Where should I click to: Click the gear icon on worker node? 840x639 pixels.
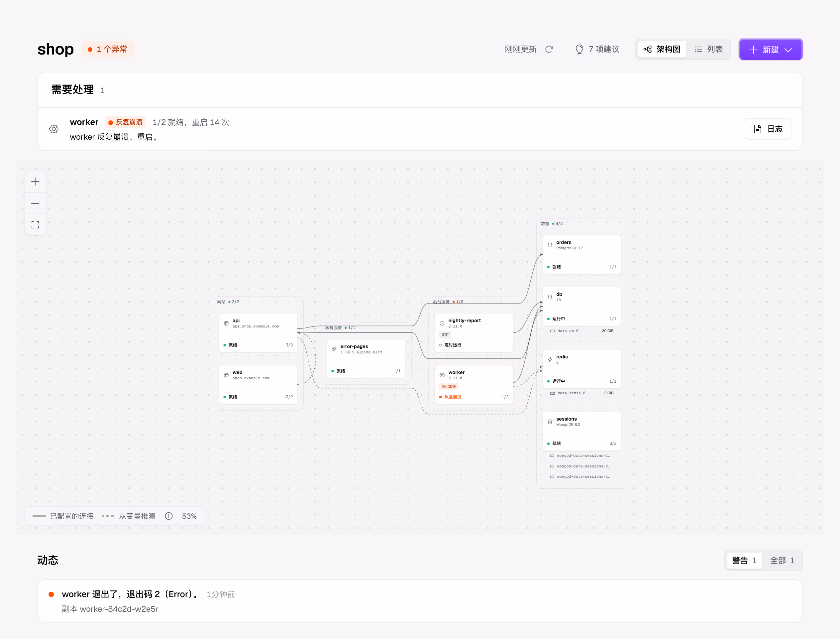[442, 375]
